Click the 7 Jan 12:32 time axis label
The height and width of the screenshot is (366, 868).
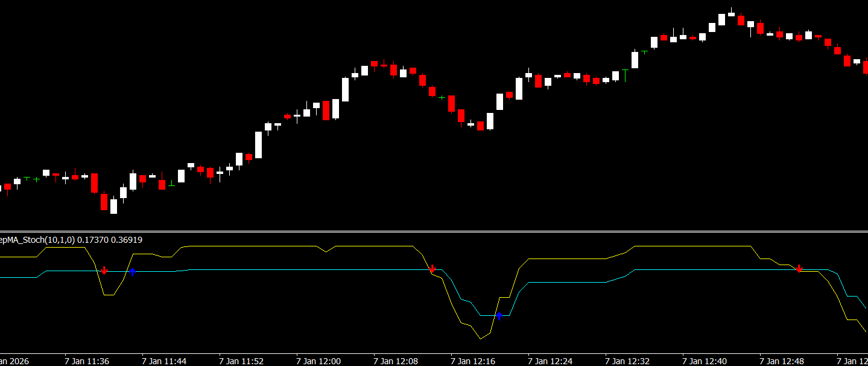coord(627,361)
